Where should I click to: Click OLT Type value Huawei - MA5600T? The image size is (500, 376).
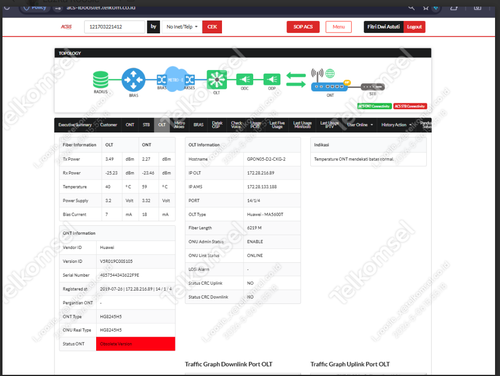click(x=265, y=214)
